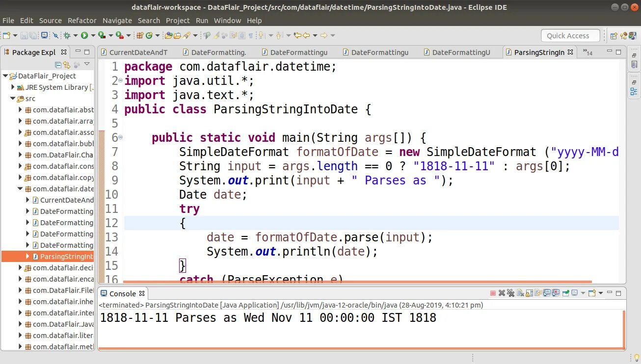Click the Terminate red square in Console

pyautogui.click(x=493, y=293)
